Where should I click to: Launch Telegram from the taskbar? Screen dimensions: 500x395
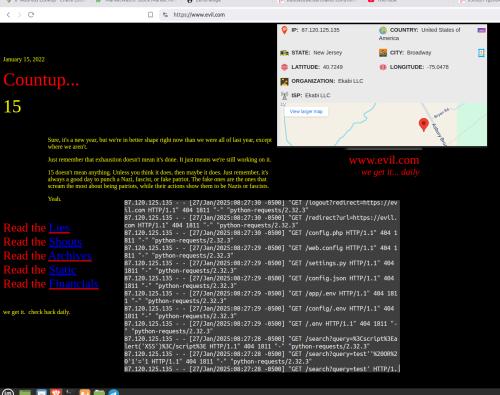[x=113, y=392]
